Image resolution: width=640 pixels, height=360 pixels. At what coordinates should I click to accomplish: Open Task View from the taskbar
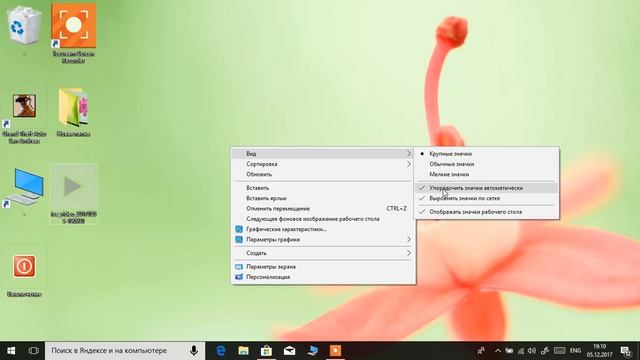tap(33, 351)
